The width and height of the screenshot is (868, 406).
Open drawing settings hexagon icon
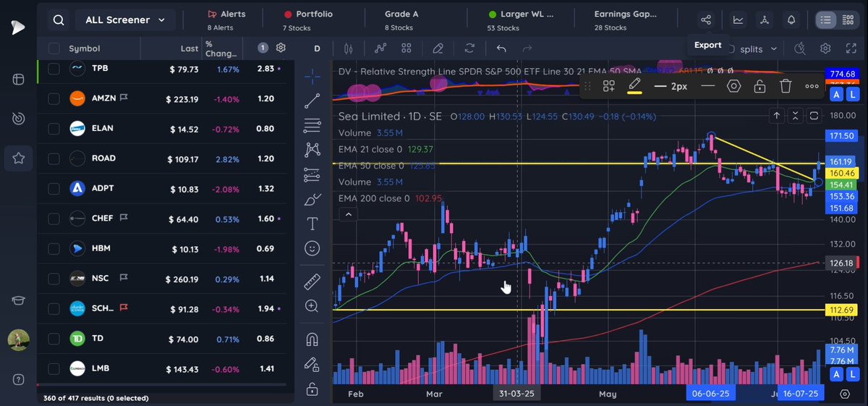tap(733, 86)
